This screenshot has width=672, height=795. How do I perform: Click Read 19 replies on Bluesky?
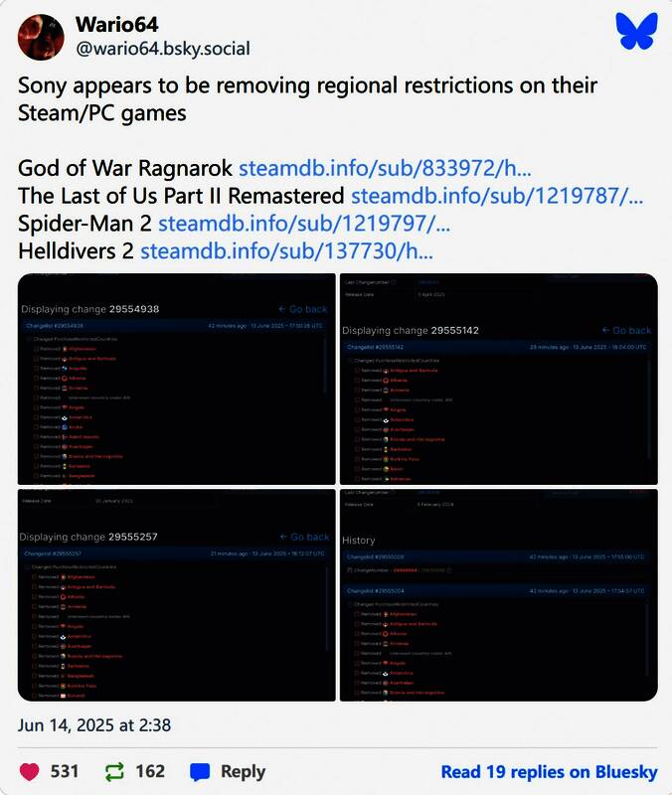coord(549,771)
